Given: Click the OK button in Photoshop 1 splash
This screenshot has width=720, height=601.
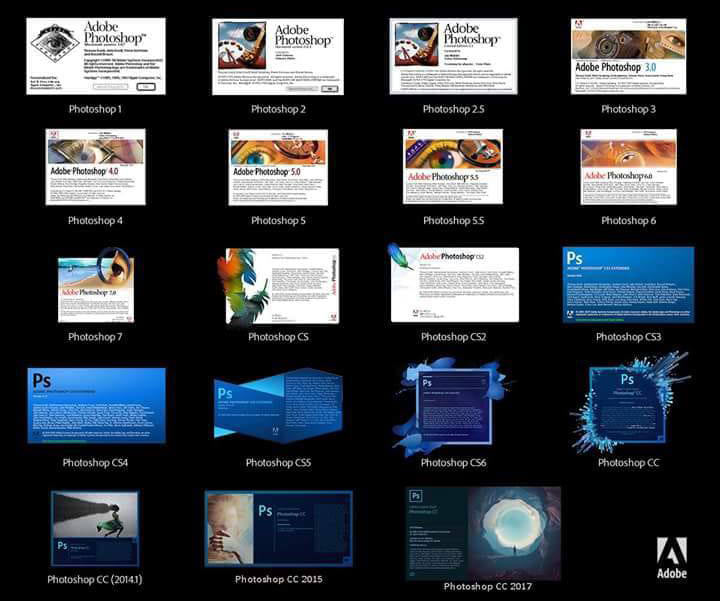Looking at the screenshot, I should [146, 86].
